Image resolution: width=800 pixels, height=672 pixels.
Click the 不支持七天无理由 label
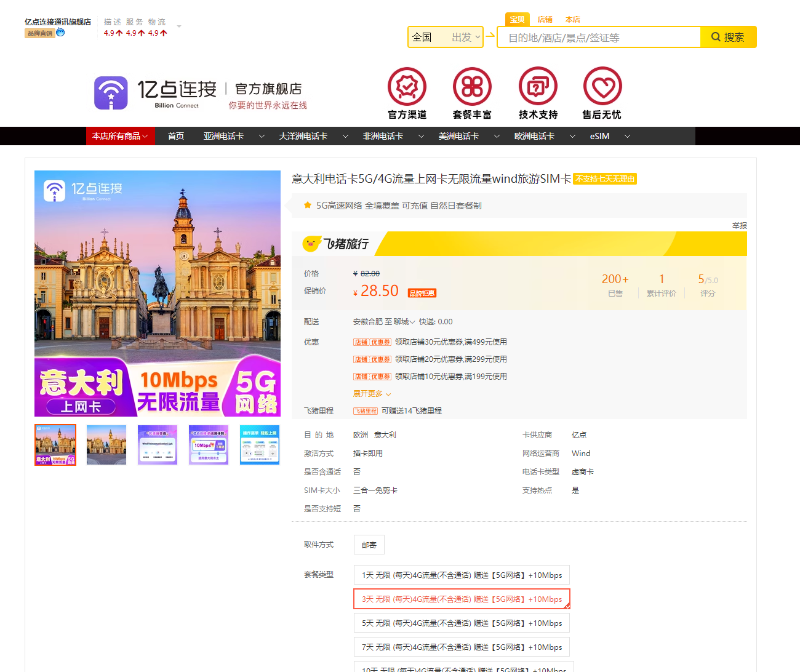click(605, 179)
